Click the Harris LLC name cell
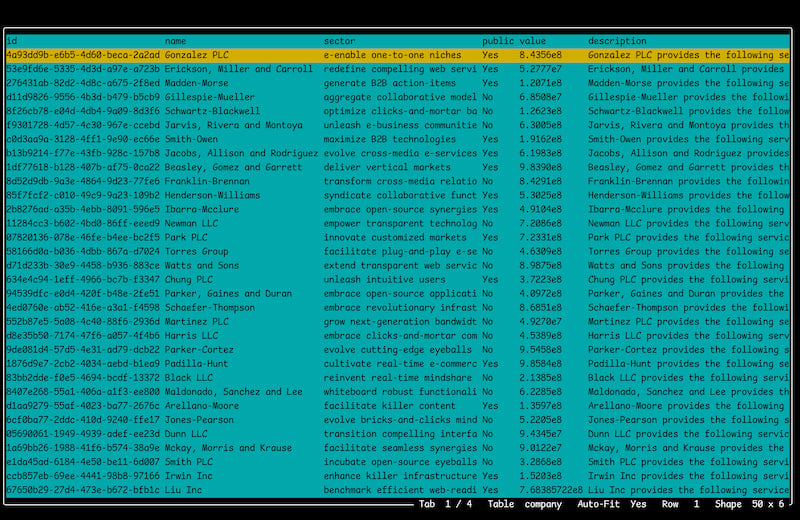Image resolution: width=800 pixels, height=520 pixels. pyautogui.click(x=191, y=335)
